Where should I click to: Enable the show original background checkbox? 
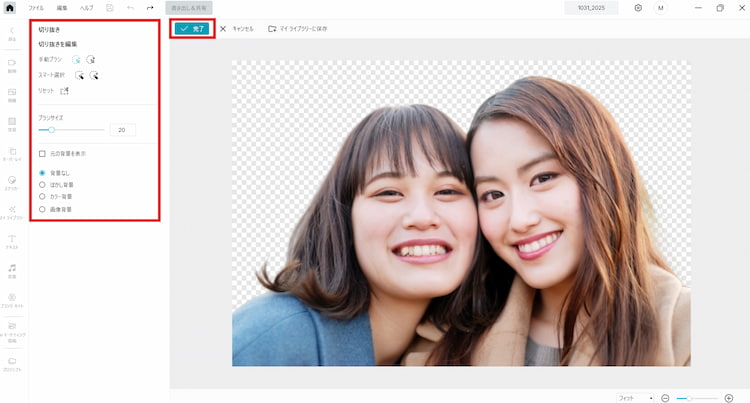42,154
